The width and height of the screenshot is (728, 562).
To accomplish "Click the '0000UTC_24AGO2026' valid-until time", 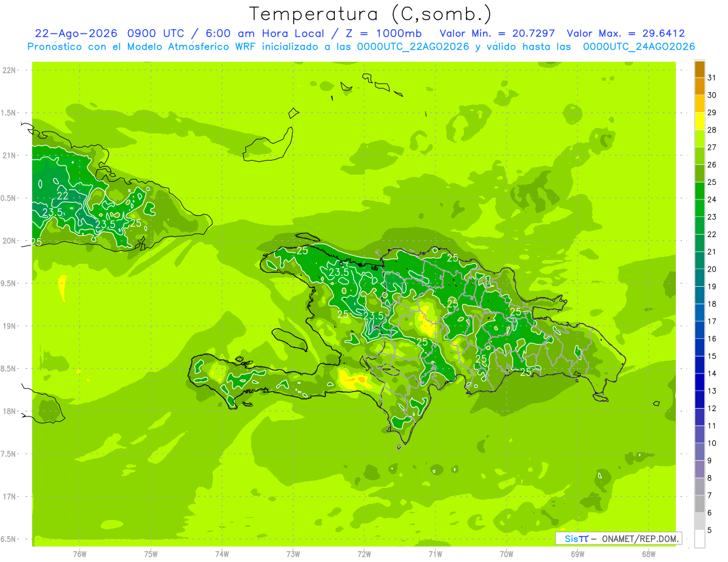I will tap(639, 47).
